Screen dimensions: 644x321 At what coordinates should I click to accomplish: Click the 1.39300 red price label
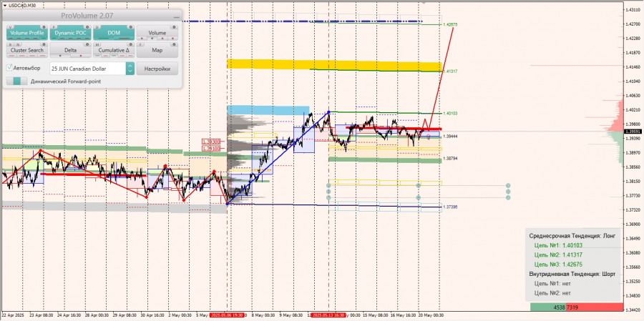coord(210,142)
